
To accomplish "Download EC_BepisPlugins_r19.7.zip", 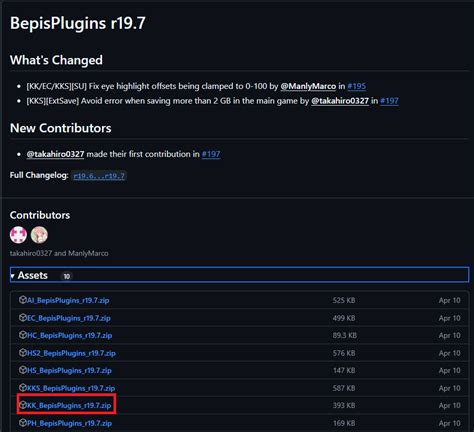I will click(69, 318).
